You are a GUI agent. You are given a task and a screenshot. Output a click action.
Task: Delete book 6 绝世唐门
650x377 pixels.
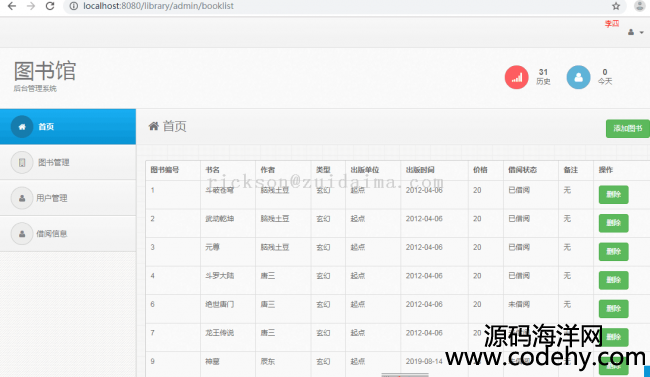pos(614,309)
